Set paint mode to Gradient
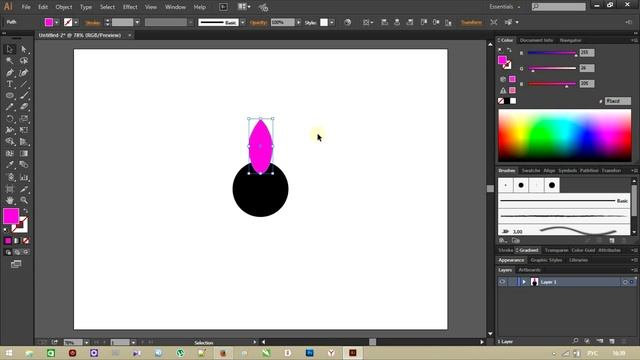 click(x=17, y=241)
